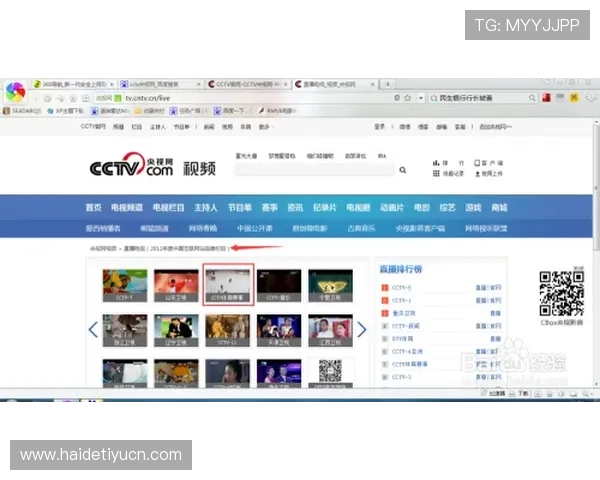This screenshot has height=480, width=600.
Task: Show previous channels with left chevron
Action: 93,330
